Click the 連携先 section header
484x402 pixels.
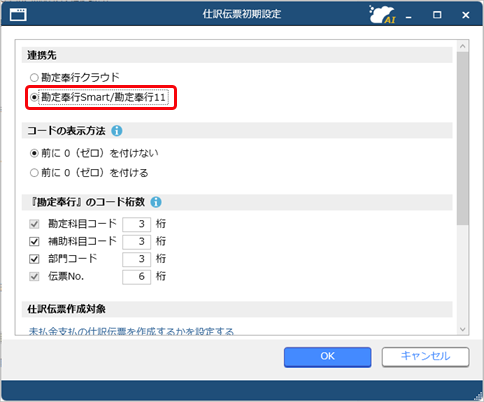pos(237,55)
